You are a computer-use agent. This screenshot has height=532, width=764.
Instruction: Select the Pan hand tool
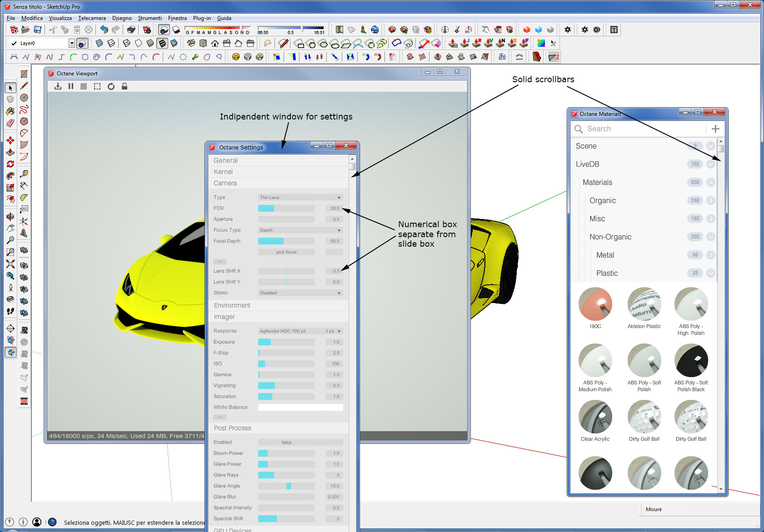pyautogui.click(x=10, y=229)
